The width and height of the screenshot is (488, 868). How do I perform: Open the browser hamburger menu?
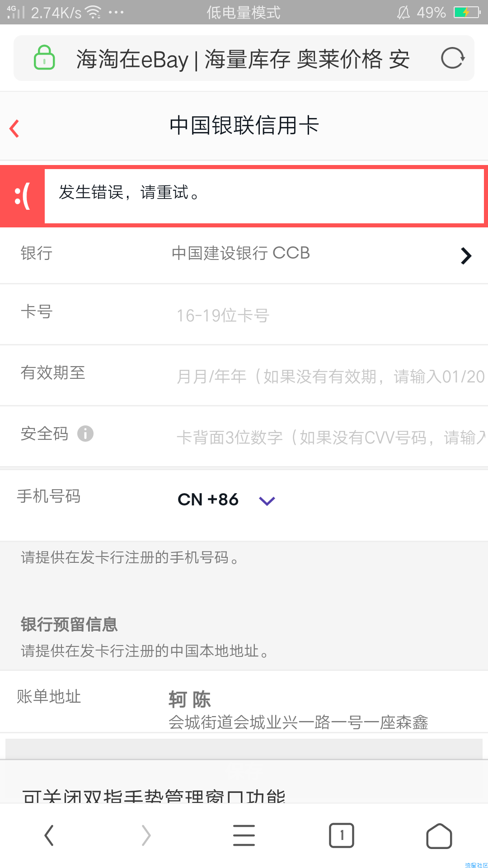(244, 835)
